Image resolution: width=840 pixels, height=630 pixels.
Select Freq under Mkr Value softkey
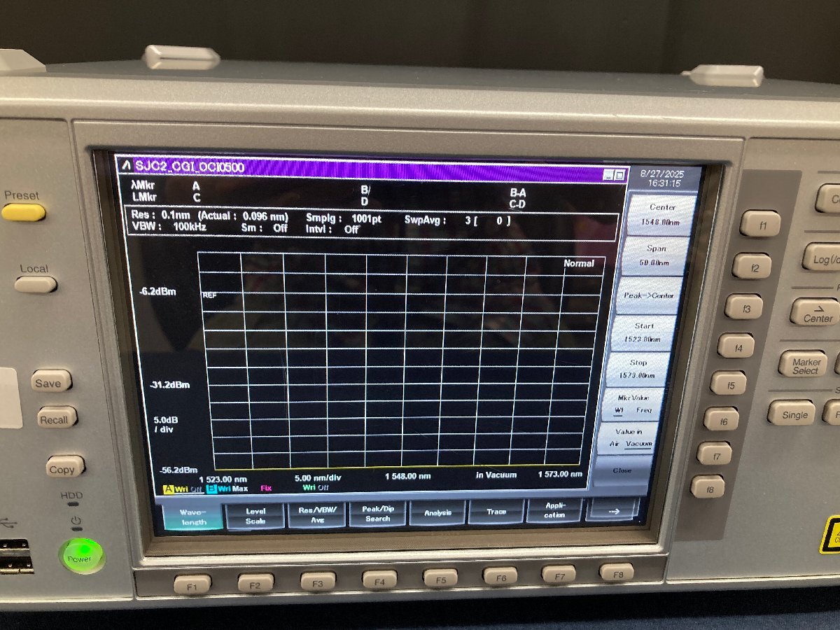click(x=644, y=410)
